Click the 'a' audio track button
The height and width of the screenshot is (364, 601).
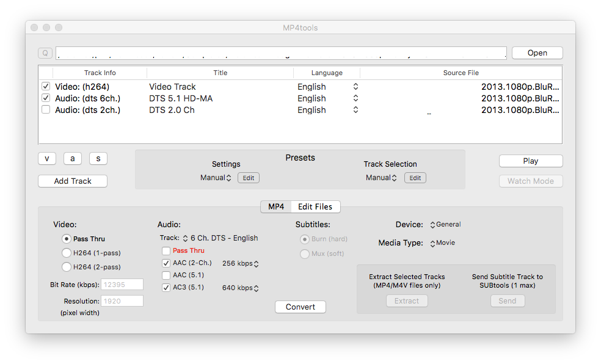click(73, 158)
